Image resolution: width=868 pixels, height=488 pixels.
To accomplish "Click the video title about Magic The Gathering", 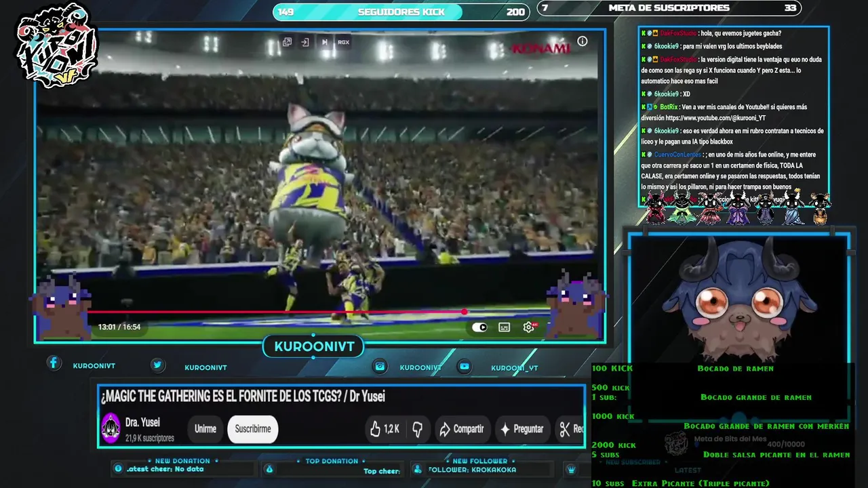I will (x=243, y=396).
